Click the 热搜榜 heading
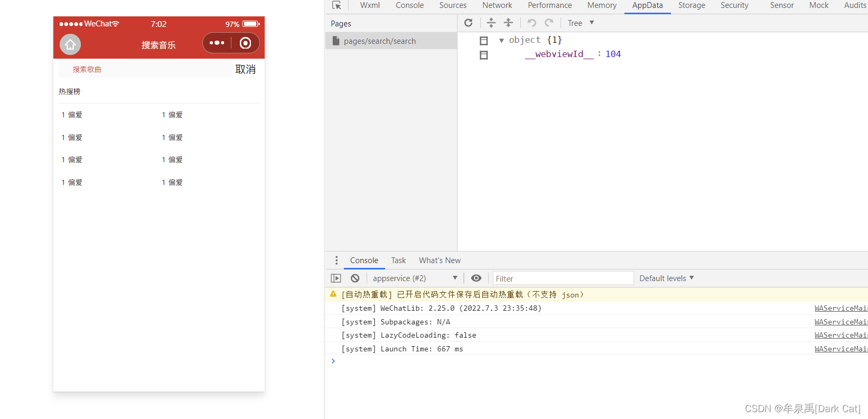The height and width of the screenshot is (419, 868). coord(70,91)
